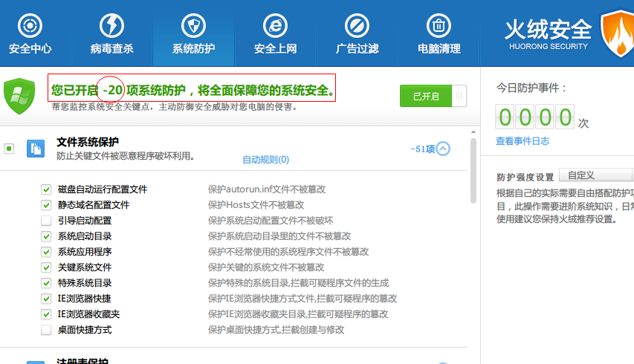Uncheck the 磁盘自动运行配置文件 checkbox
634x364 pixels.
46,189
